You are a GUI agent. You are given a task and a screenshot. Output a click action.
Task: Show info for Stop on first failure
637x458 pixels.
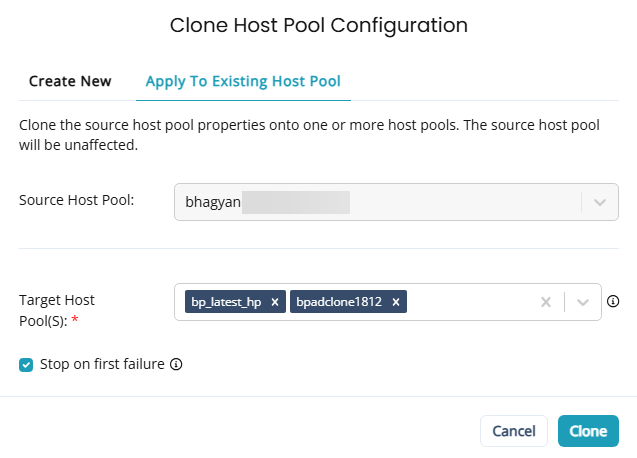click(x=176, y=364)
